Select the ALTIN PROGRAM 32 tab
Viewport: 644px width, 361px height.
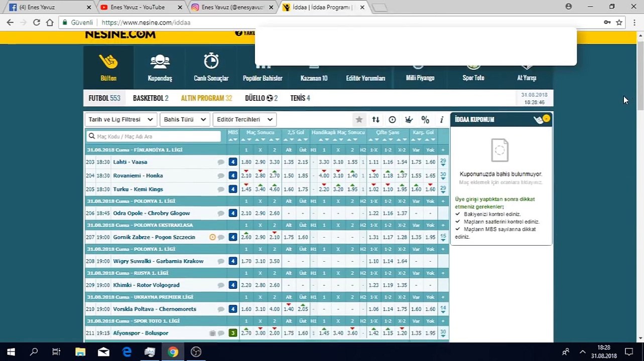tap(206, 98)
